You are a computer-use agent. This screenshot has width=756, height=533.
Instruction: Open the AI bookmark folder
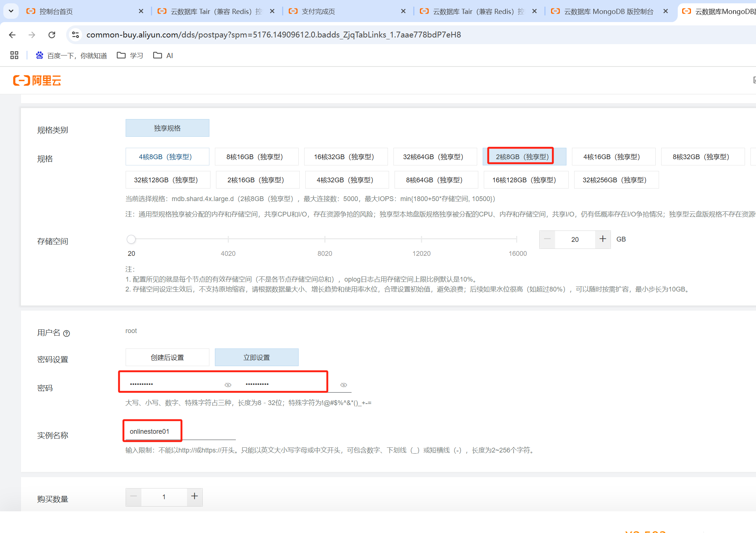tap(163, 56)
